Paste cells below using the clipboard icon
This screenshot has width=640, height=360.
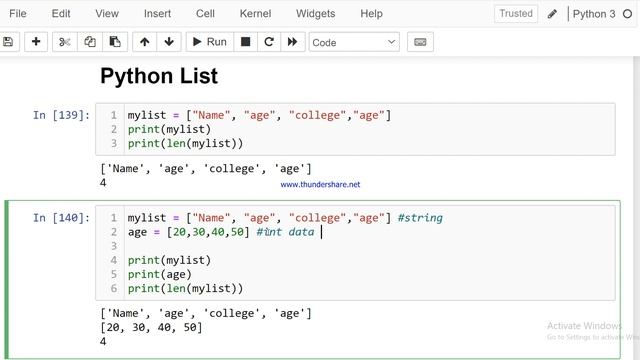coord(115,42)
